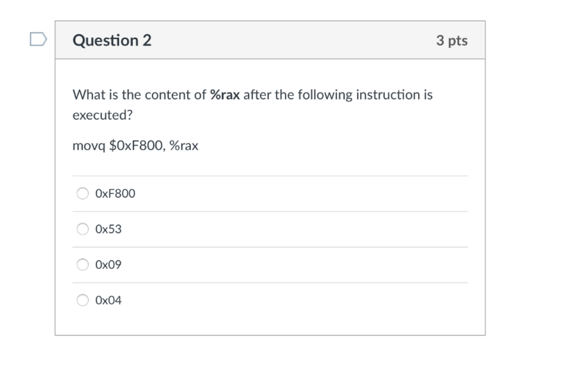
Task: Flag Question 2 for review
Action: [x=38, y=40]
